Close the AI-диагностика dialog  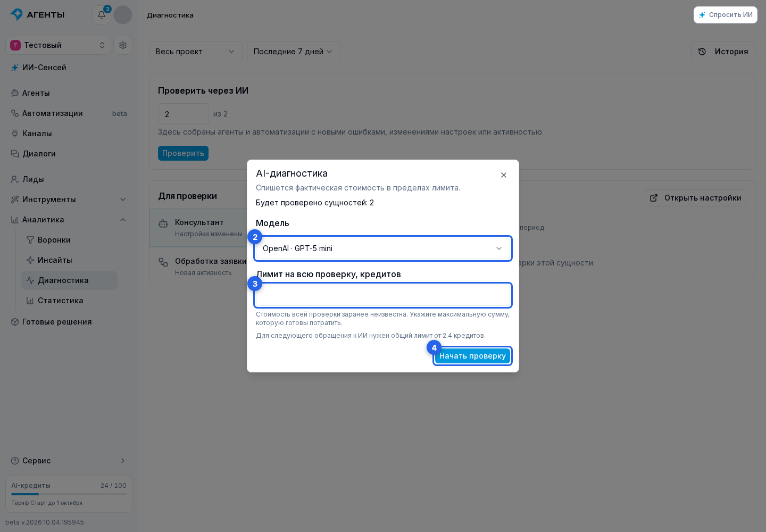504,175
